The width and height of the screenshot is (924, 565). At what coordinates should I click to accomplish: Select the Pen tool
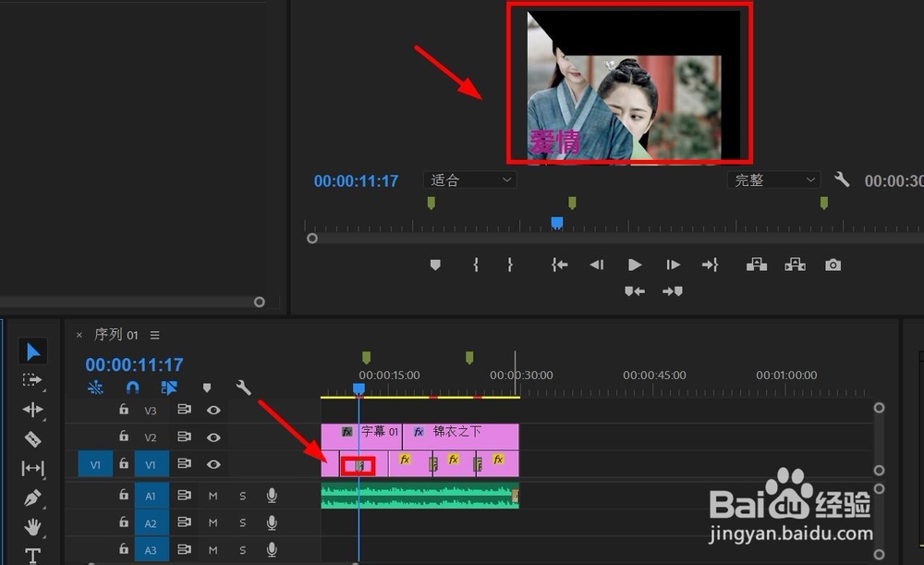click(32, 497)
